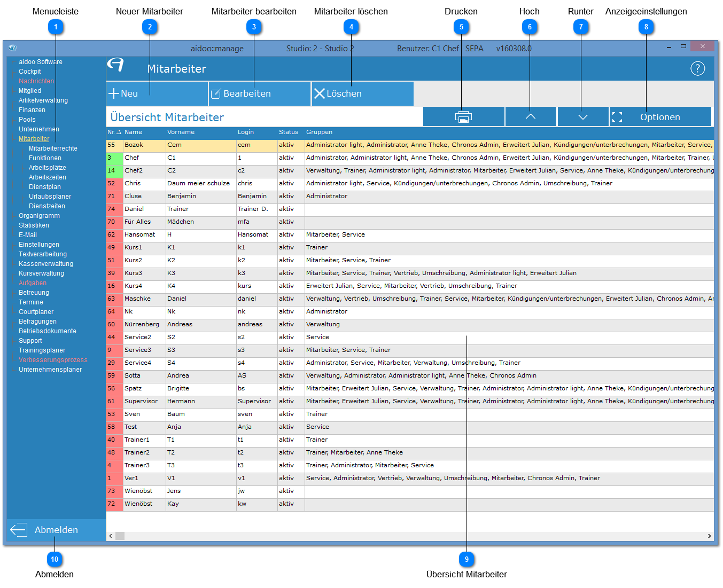
Task: Open Mitglied in the side menu
Action: pyautogui.click(x=30, y=91)
